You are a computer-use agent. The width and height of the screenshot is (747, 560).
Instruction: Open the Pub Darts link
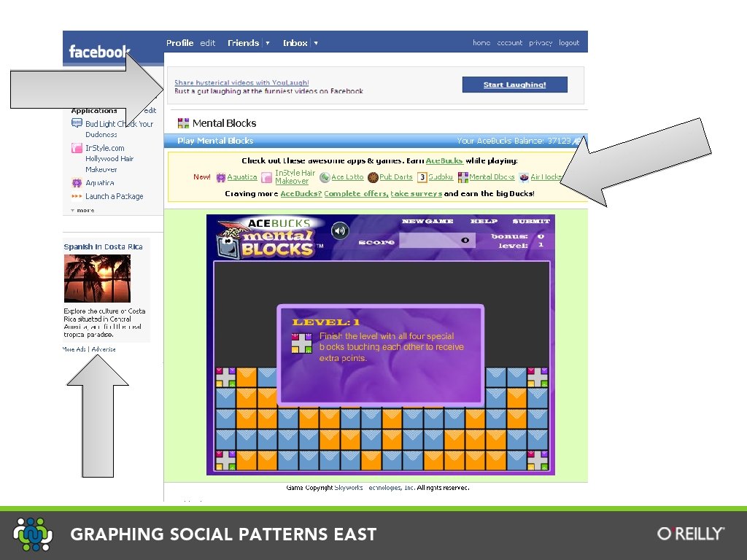coord(396,176)
